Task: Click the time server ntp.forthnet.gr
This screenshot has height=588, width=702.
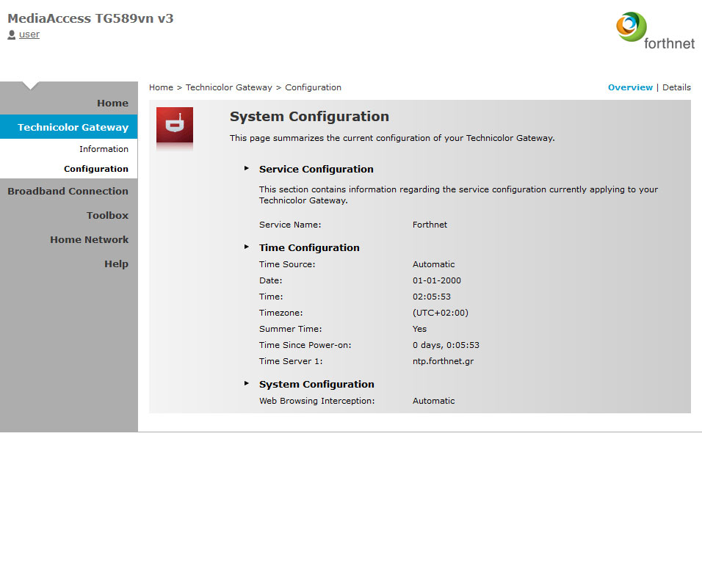Action: pyautogui.click(x=443, y=361)
